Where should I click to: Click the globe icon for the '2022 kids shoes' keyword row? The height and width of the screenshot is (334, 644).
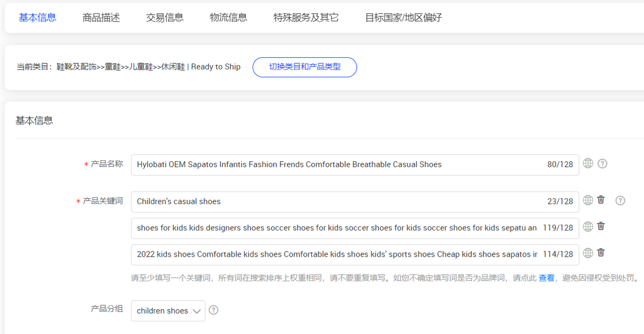point(588,253)
